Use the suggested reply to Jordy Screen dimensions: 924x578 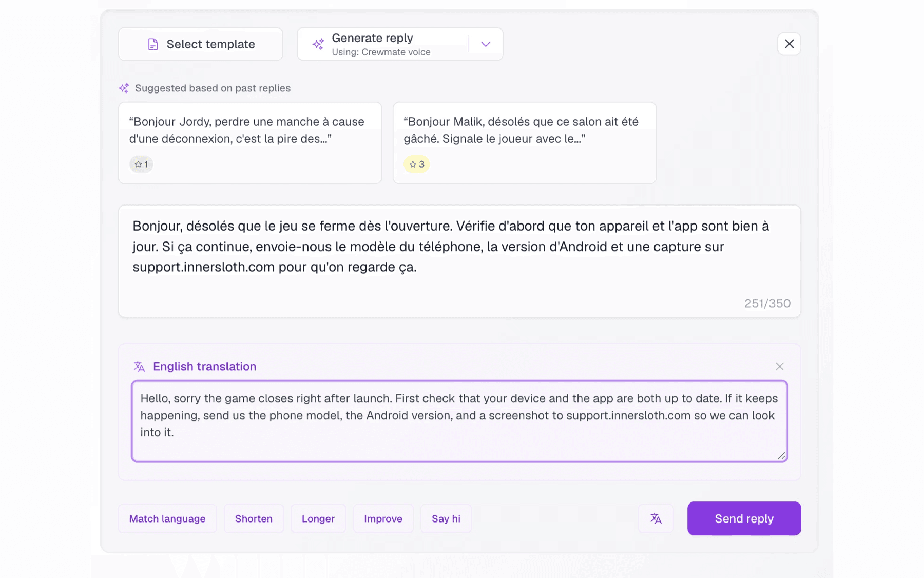250,143
